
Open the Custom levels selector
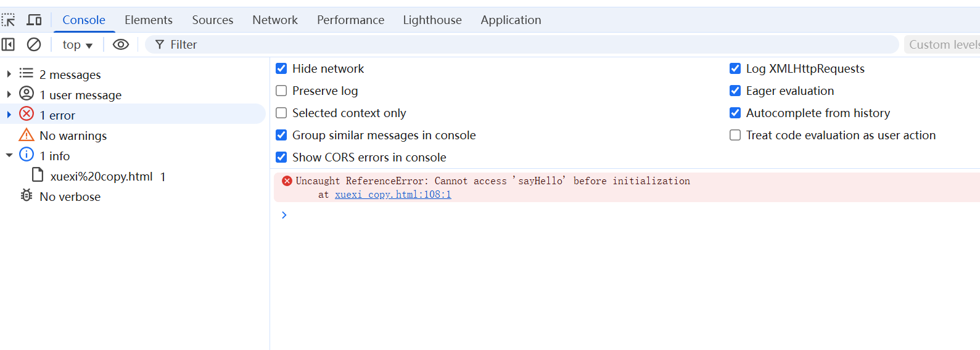pos(943,44)
